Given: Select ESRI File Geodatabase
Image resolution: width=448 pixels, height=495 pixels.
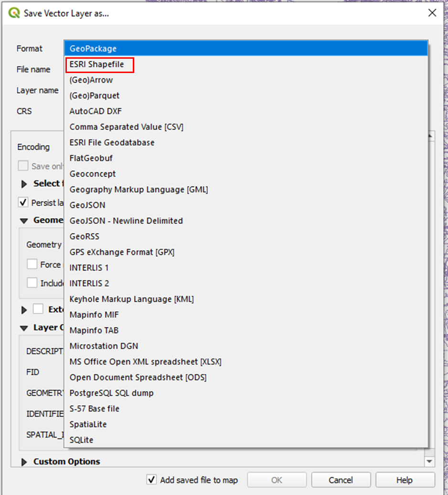Looking at the screenshot, I should point(246,142).
